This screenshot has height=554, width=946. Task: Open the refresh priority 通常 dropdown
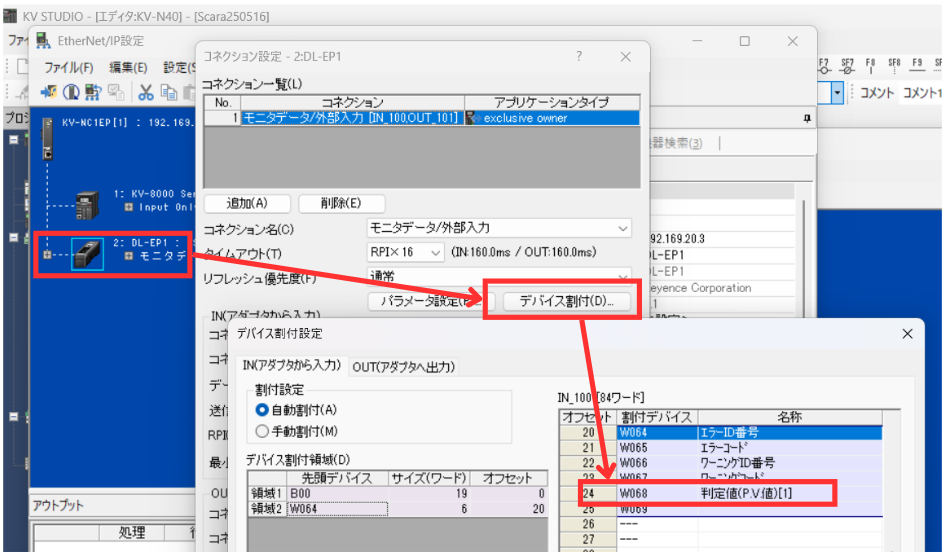[x=623, y=276]
